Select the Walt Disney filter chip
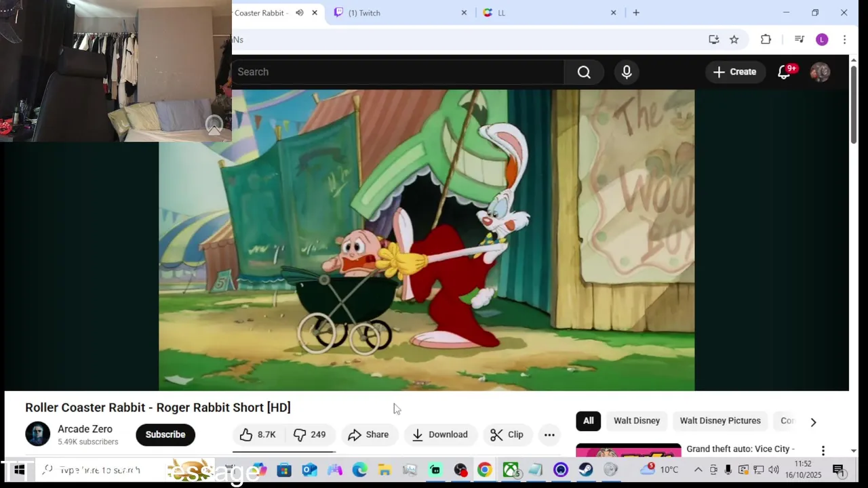Screen dimensions: 868x488 [637, 421]
